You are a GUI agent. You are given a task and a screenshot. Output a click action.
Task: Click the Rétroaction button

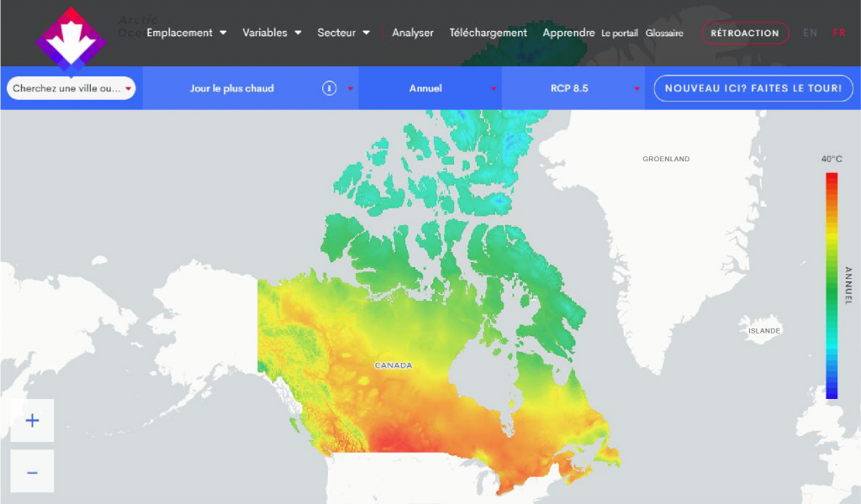pyautogui.click(x=744, y=34)
